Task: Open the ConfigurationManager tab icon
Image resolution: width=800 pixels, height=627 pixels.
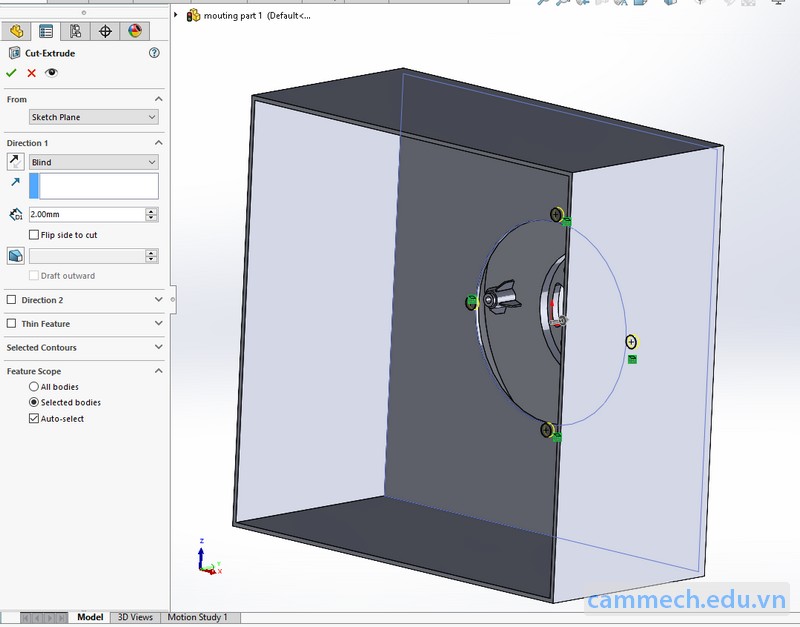Action: click(74, 31)
